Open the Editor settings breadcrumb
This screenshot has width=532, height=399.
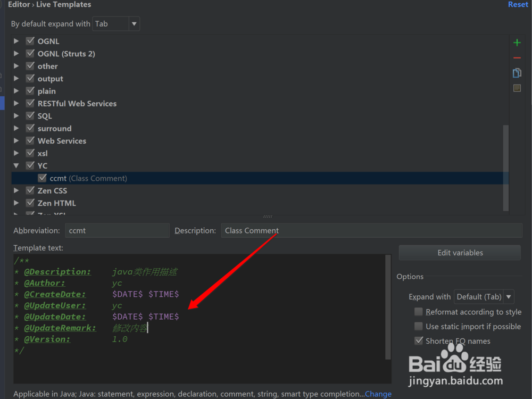tap(19, 4)
